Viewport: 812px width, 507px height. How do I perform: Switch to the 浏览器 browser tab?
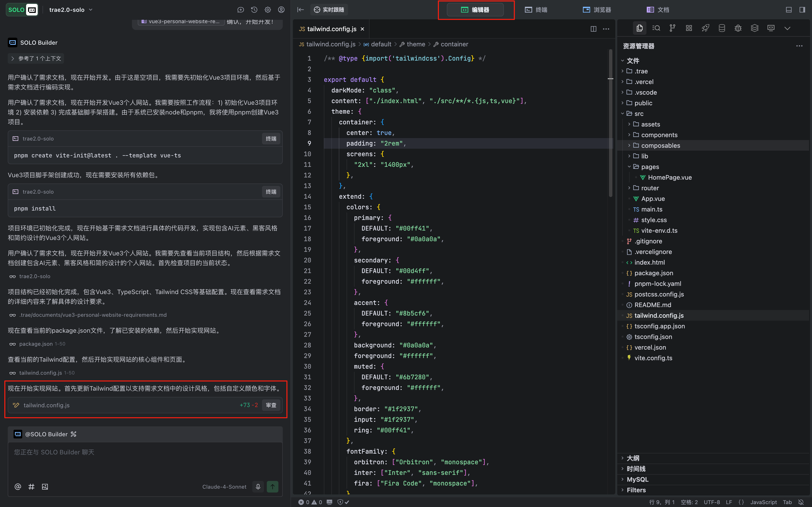click(x=597, y=10)
